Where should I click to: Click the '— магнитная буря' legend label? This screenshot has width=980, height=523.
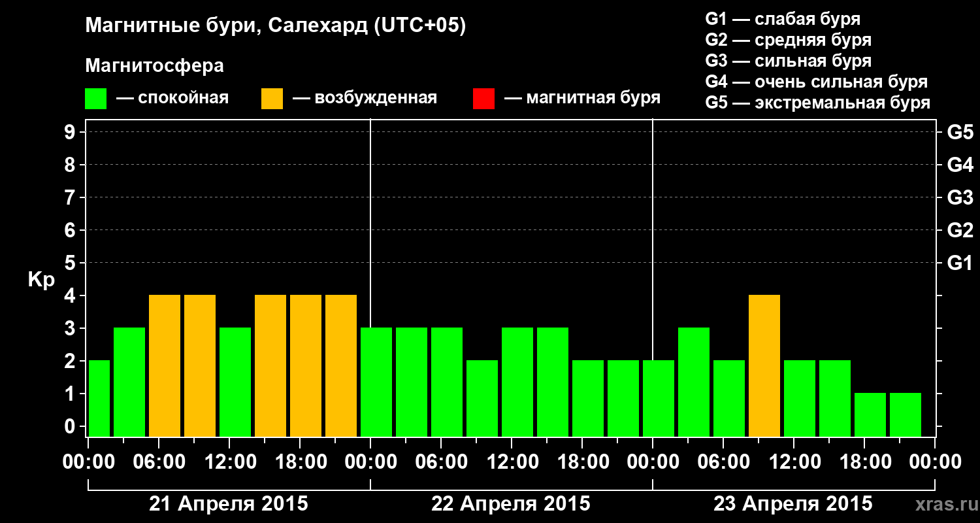click(582, 99)
